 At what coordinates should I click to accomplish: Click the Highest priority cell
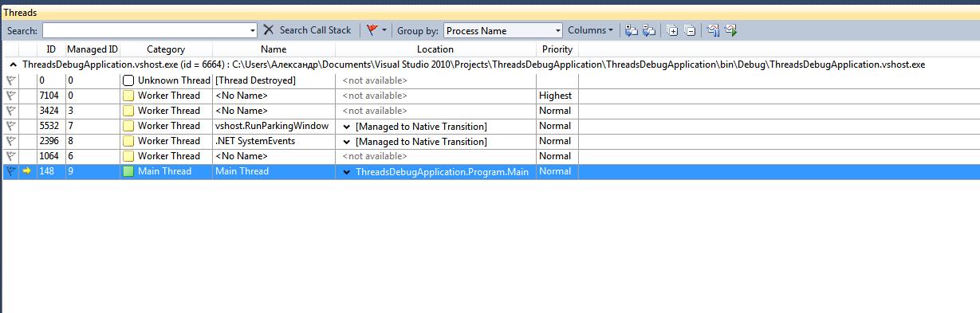click(557, 96)
